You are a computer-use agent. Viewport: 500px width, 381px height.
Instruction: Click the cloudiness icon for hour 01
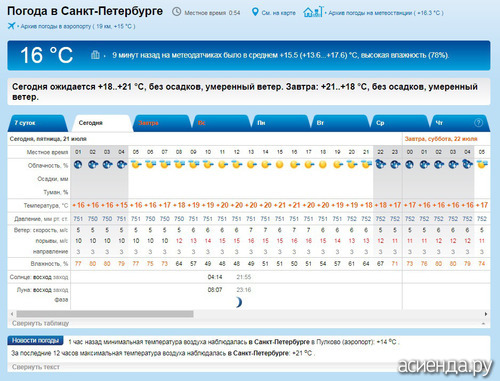78,165
